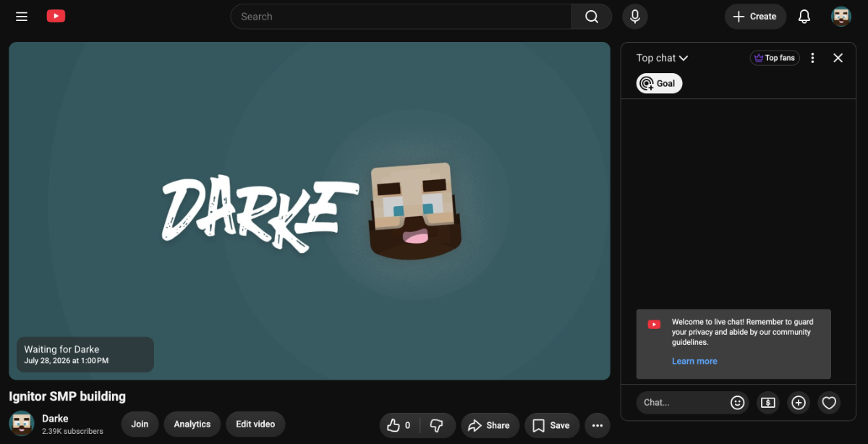Open account avatar menu
Viewport: 868px width, 444px height.
point(841,17)
